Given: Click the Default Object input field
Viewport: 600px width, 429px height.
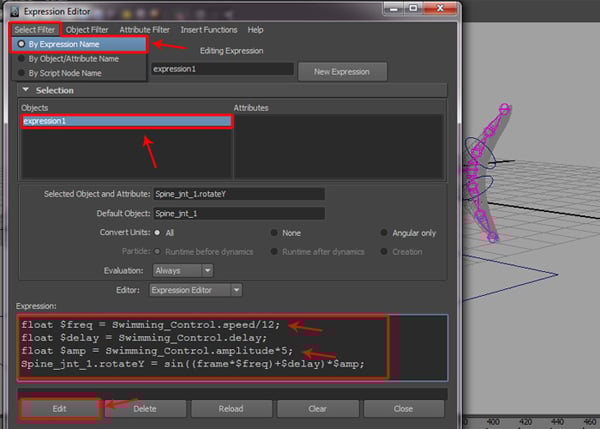Looking at the screenshot, I should click(x=238, y=213).
